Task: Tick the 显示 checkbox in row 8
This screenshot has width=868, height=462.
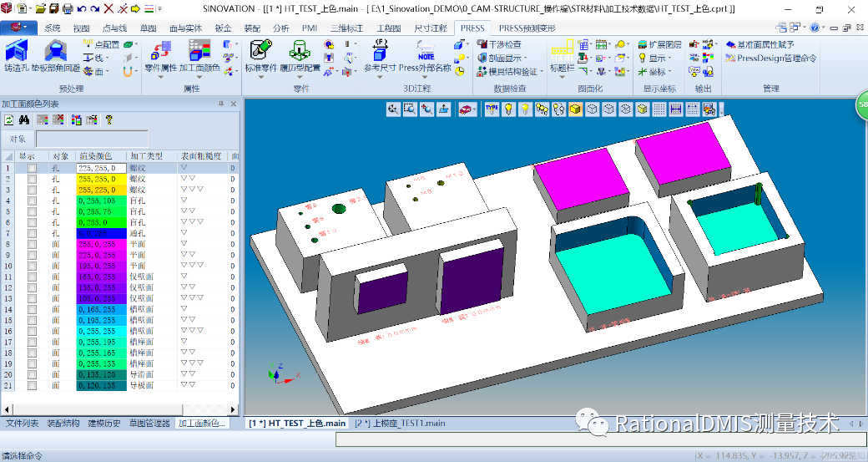Action: tap(32, 244)
